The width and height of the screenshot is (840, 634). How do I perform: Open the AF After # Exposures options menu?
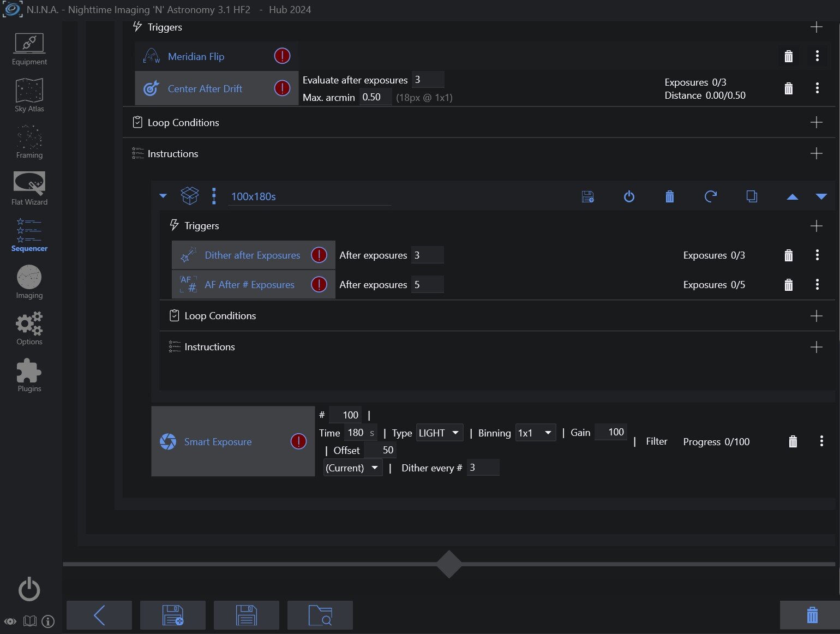817,284
